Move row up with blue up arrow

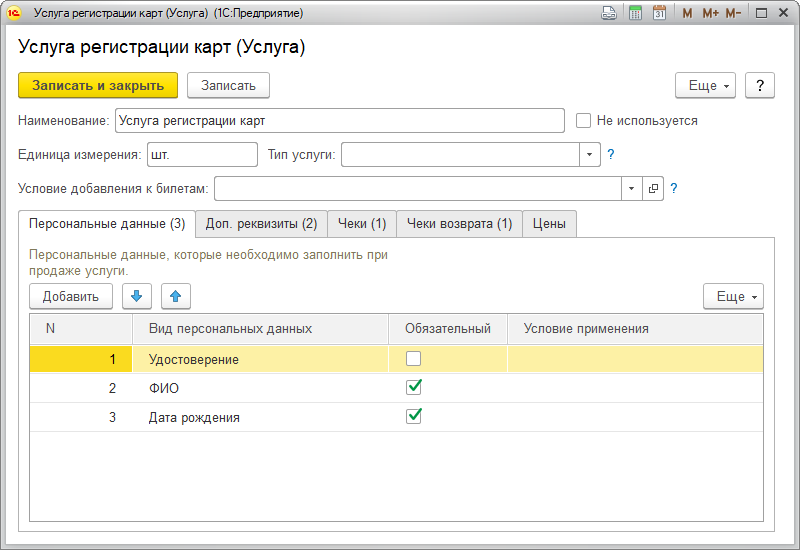pyautogui.click(x=175, y=296)
